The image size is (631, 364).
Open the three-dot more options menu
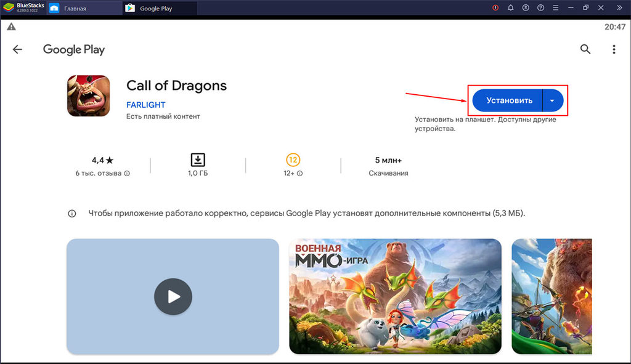click(614, 49)
